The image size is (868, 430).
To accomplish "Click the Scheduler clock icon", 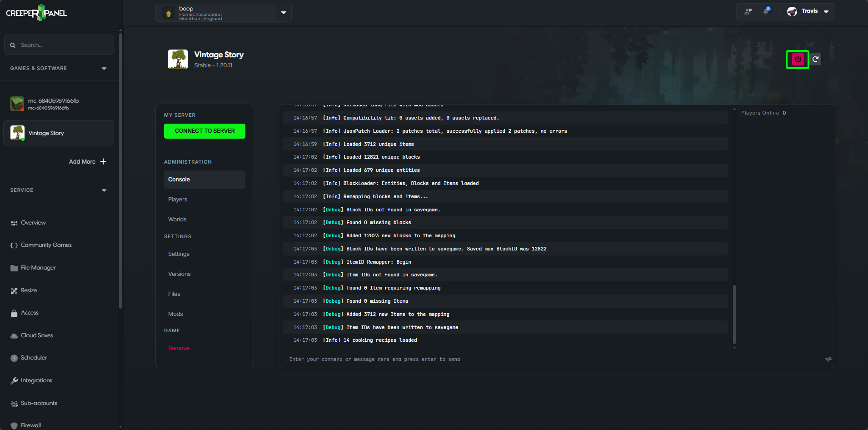I will (x=14, y=358).
